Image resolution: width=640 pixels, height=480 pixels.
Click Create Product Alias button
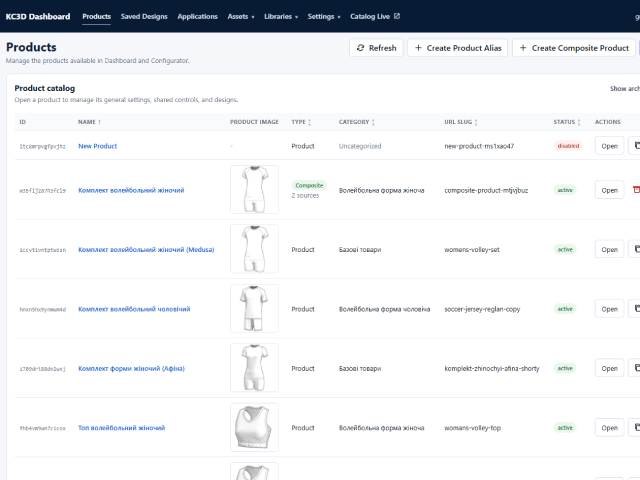[x=458, y=48]
